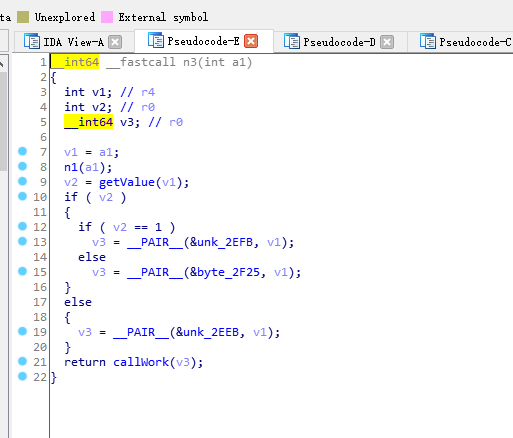Screen dimensions: 513x438
Task: Click the Pseudocode-C document icon
Action: pyautogui.click(x=428, y=41)
